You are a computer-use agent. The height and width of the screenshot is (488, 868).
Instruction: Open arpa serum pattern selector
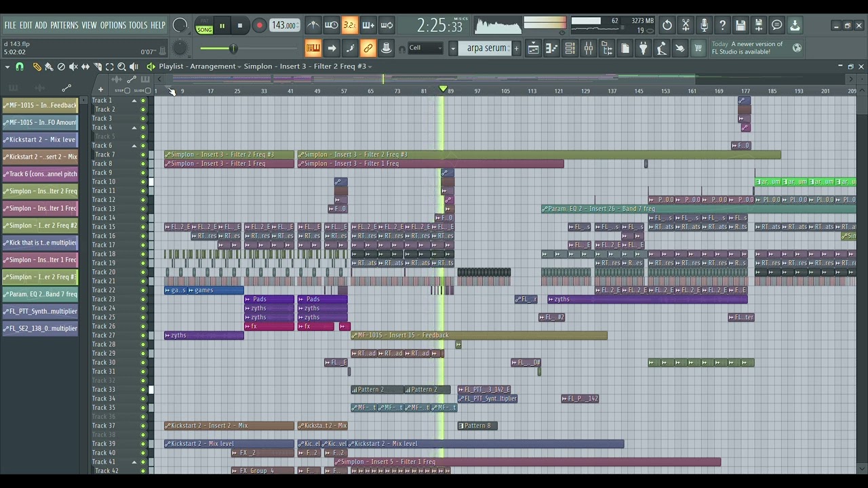tap(486, 48)
